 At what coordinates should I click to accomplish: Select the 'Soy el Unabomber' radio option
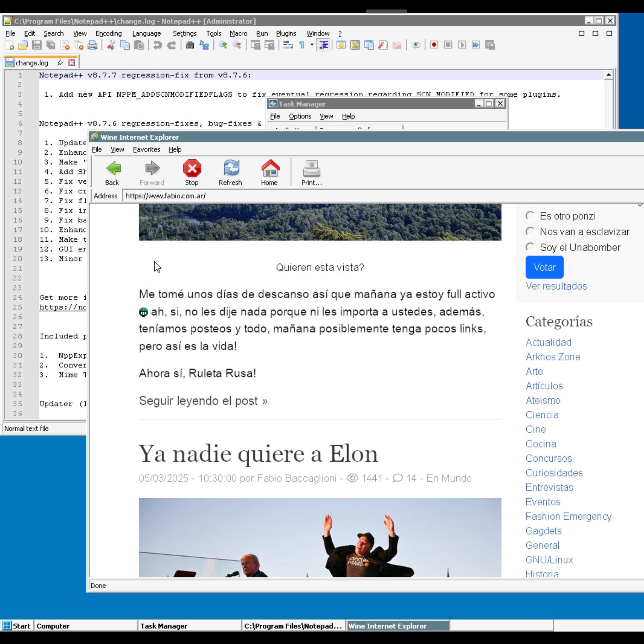click(530, 247)
